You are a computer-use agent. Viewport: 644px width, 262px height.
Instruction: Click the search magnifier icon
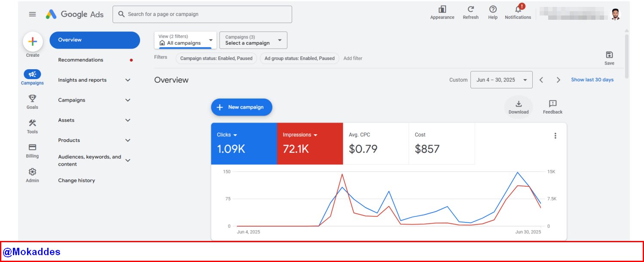122,14
